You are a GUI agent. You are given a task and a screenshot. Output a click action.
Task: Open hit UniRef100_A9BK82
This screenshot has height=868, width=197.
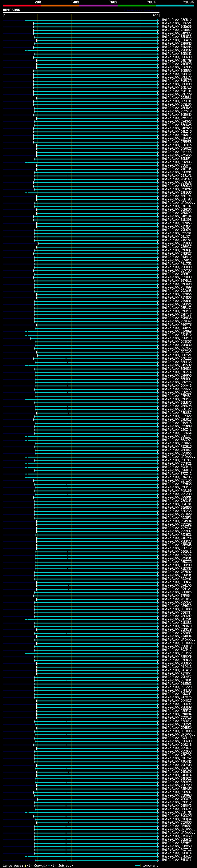click(x=177, y=50)
